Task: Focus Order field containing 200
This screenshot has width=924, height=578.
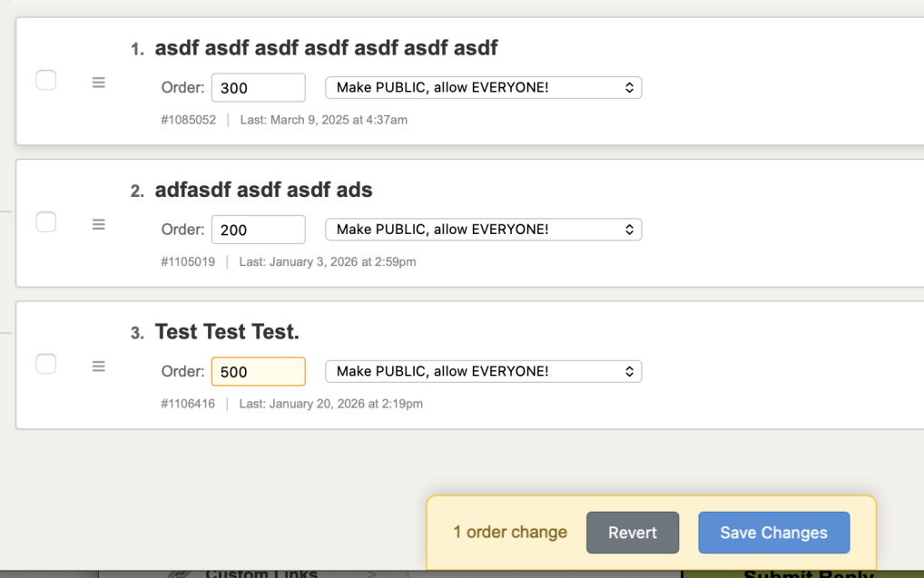Action: coord(258,230)
